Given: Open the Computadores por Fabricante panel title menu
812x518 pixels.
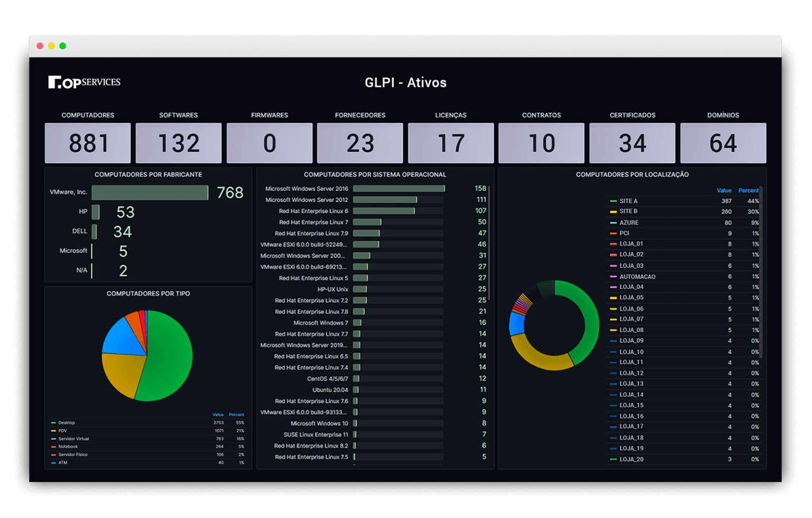Looking at the screenshot, I should click(x=148, y=175).
